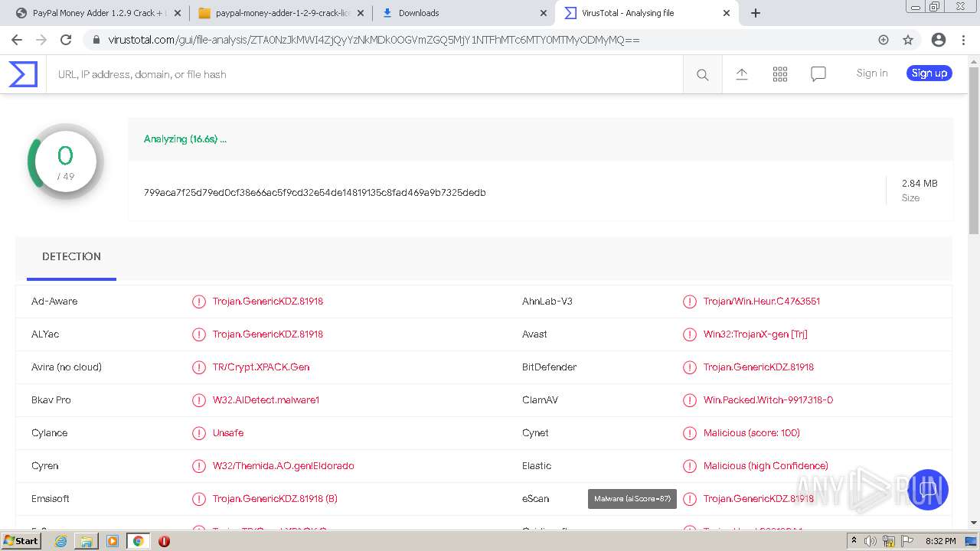The image size is (980, 551).
Task: Click Trojan/Win.Heur.C4763551 result
Action: 762,301
